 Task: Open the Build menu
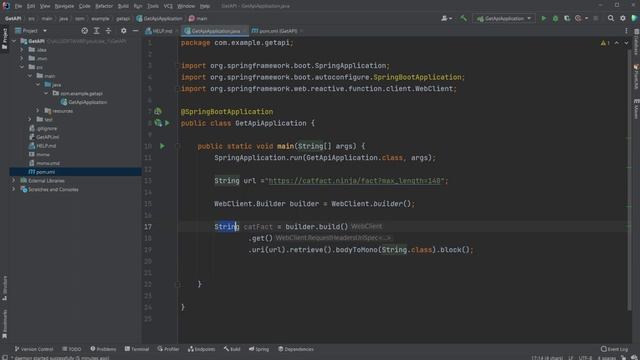123,6
